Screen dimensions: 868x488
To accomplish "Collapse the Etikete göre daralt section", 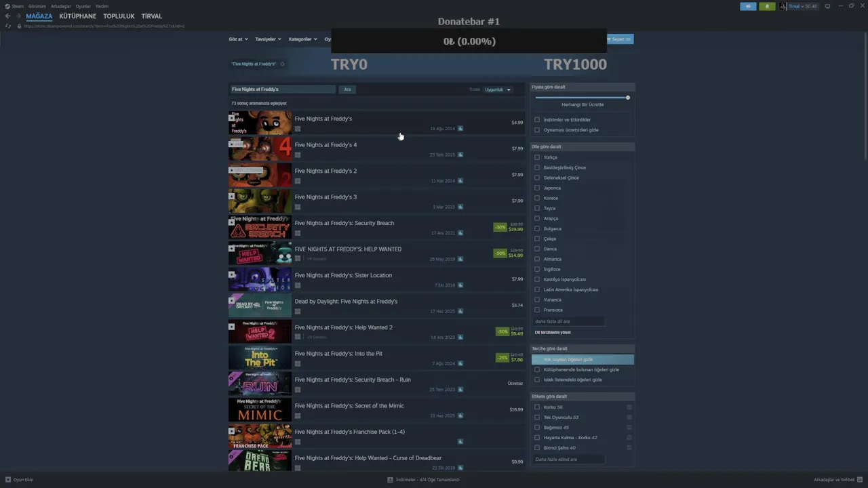I will (583, 396).
